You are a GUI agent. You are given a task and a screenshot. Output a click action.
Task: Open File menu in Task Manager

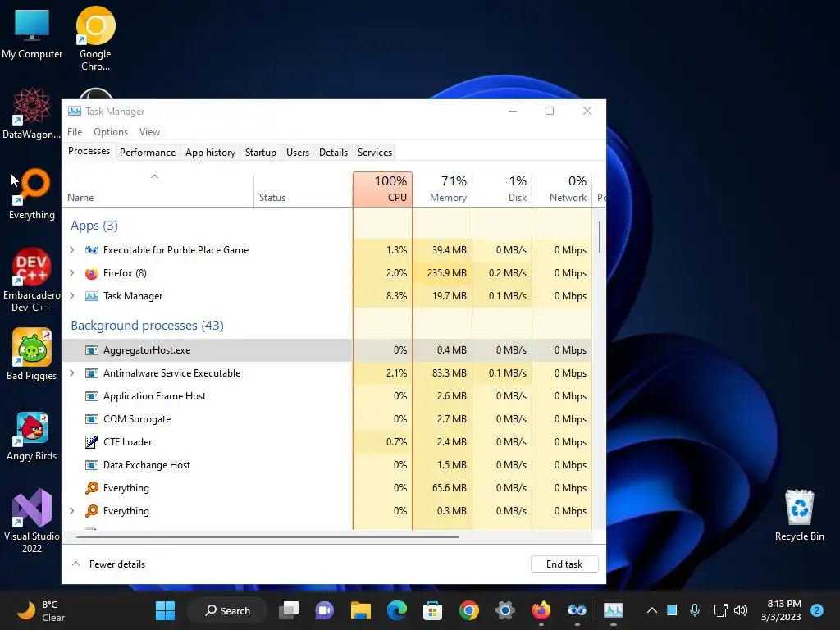pyautogui.click(x=75, y=132)
